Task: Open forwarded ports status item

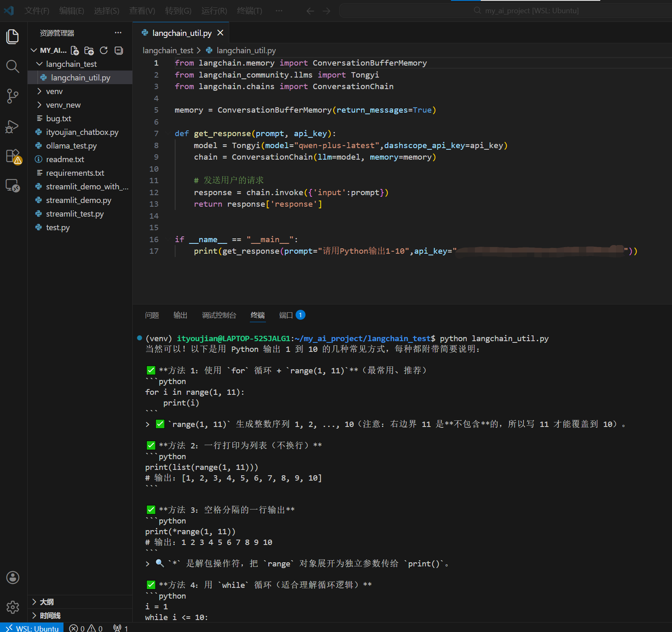Action: click(x=121, y=628)
